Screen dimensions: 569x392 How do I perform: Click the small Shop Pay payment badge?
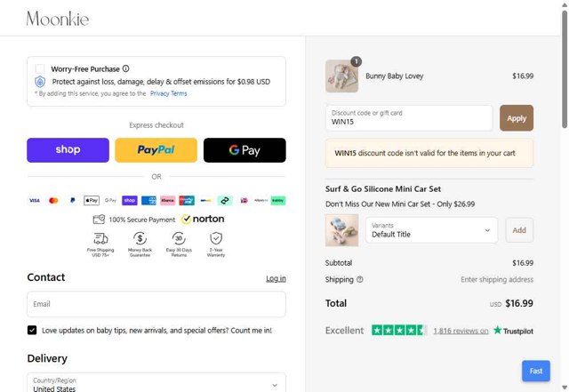coord(130,200)
